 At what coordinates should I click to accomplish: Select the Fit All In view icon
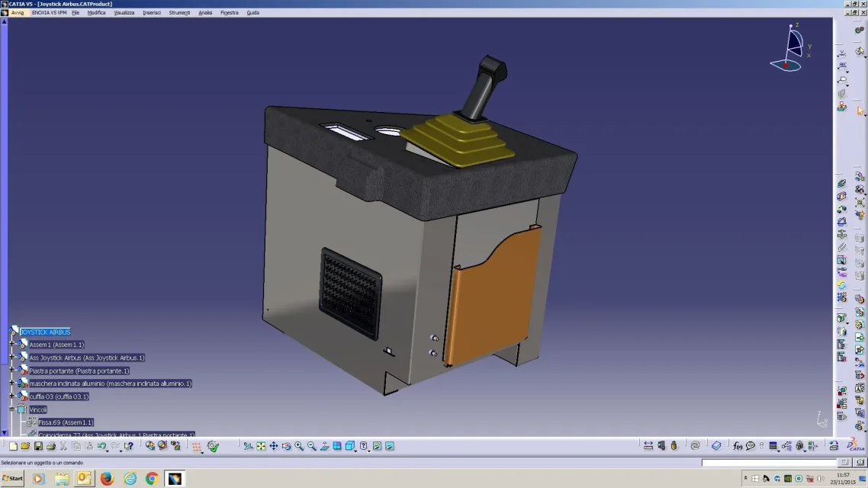pos(261,446)
